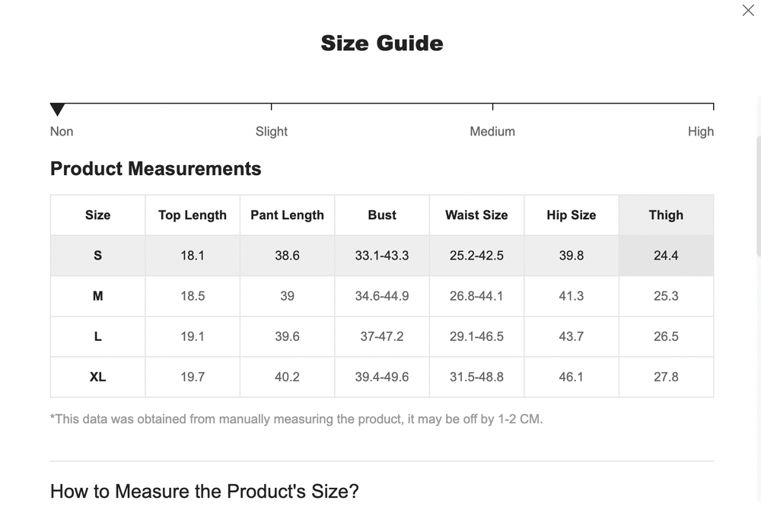Click the Hip Size column header
This screenshot has width=761, height=532.
coord(572,215)
